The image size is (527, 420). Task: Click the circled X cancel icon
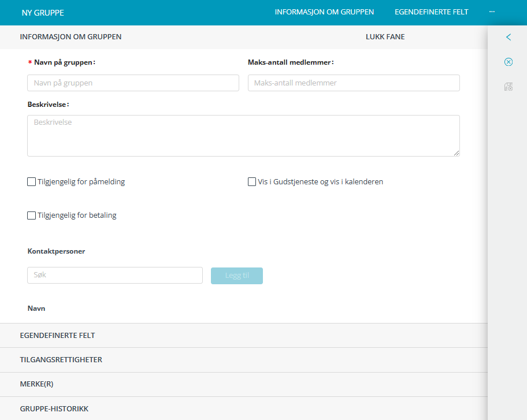[509, 62]
